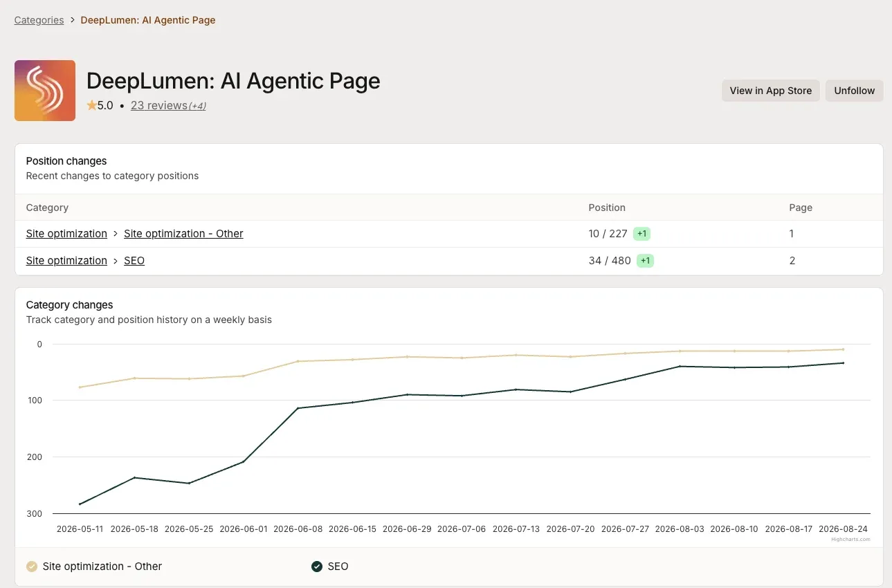Click the Site optimization - Other point at 2026-08-24

pos(843,349)
